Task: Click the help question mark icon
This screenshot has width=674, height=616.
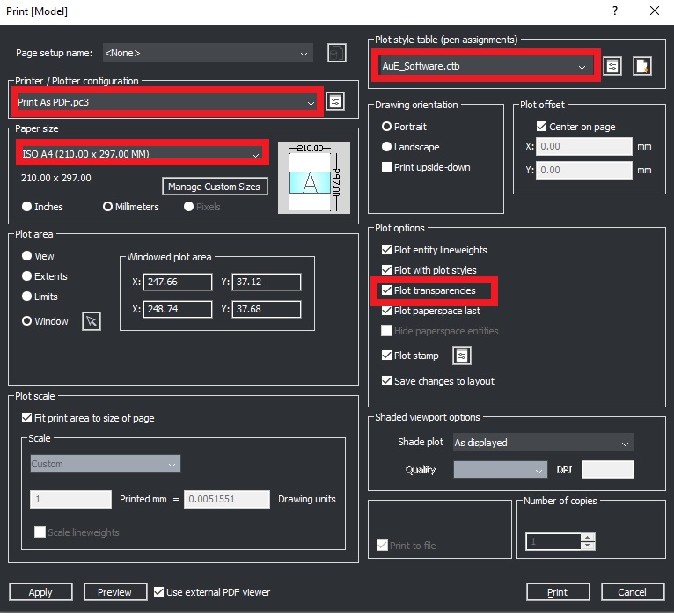Action: [x=613, y=11]
